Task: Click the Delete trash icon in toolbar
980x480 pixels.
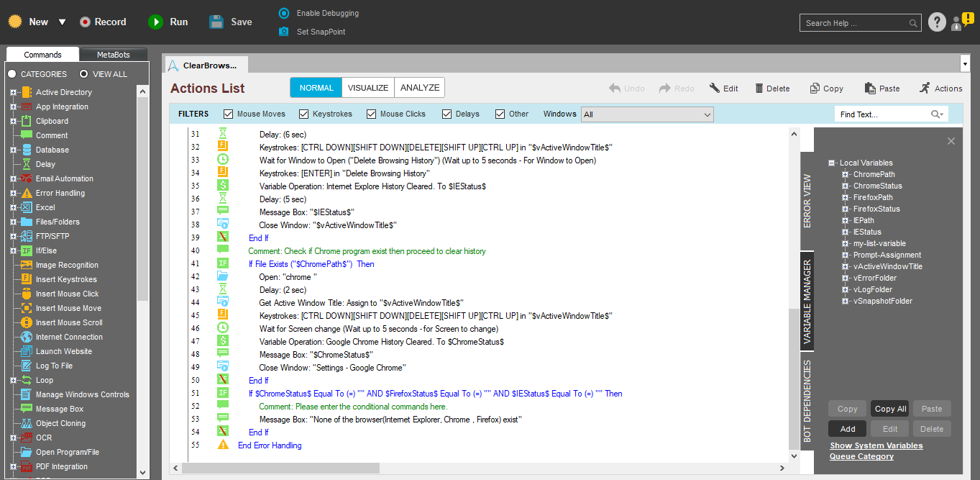Action: point(759,89)
